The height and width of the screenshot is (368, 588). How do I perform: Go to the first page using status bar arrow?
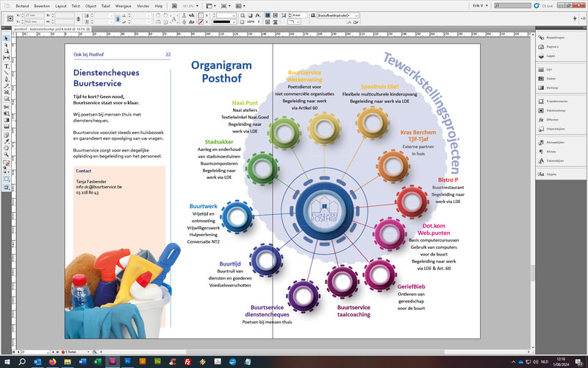click(14, 352)
